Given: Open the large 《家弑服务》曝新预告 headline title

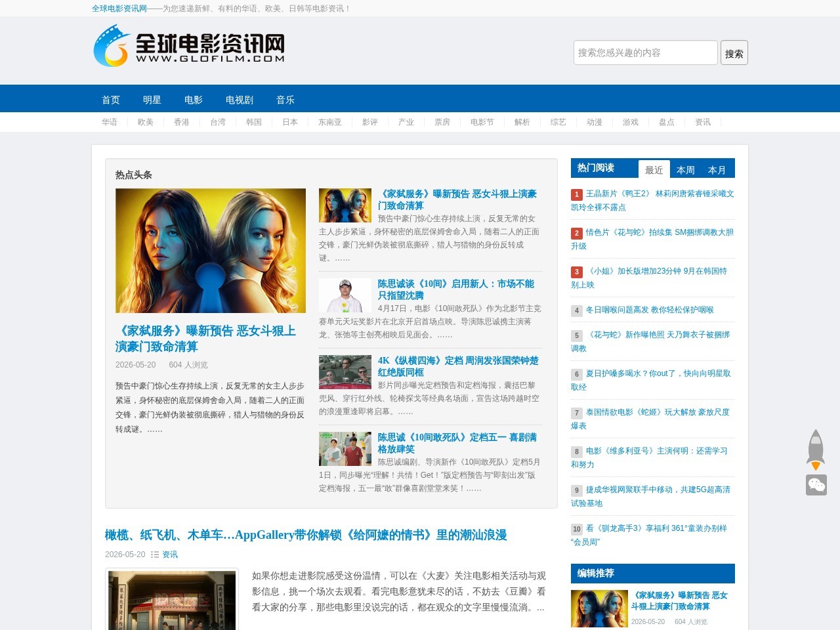Looking at the screenshot, I should [205, 339].
